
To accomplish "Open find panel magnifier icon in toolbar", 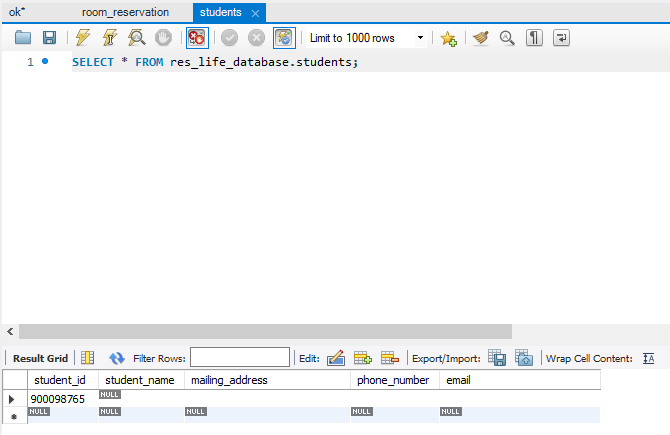I will click(x=507, y=38).
